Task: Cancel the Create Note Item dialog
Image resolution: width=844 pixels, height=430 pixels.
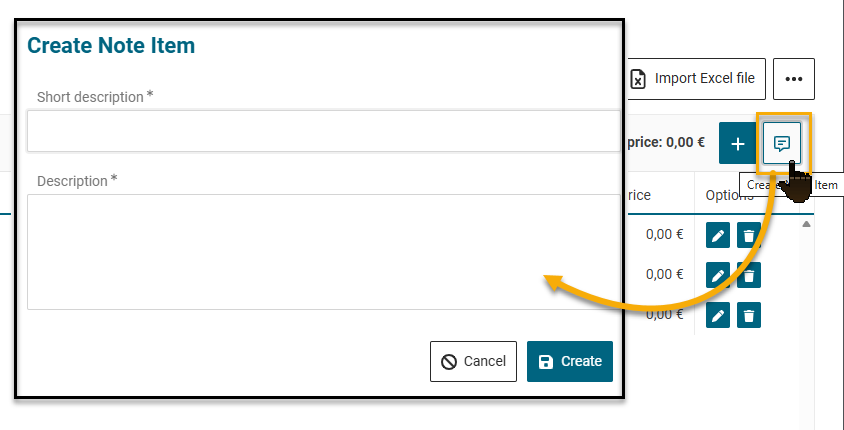Action: click(473, 361)
